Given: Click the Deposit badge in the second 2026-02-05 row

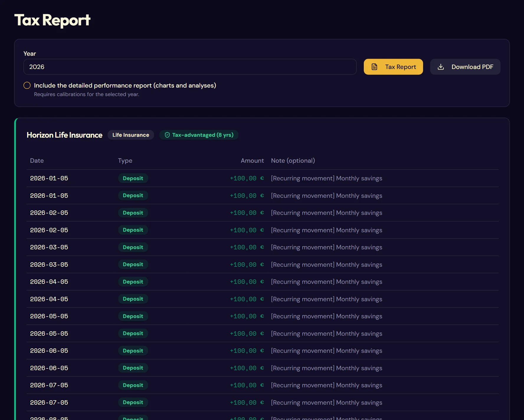Looking at the screenshot, I should pyautogui.click(x=133, y=230).
